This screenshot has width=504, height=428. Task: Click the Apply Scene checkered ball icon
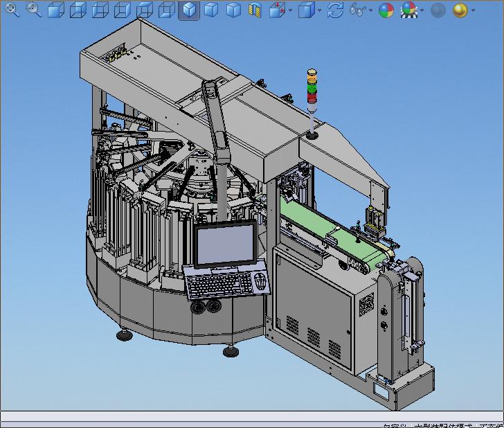pyautogui.click(x=409, y=10)
